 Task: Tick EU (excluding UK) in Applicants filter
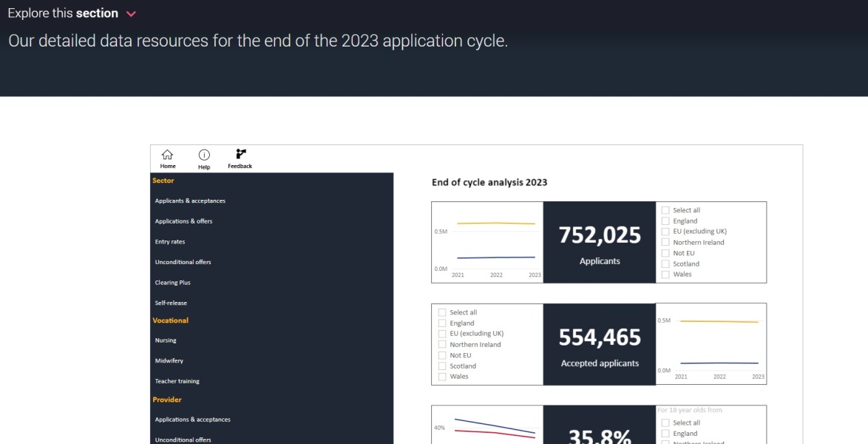(665, 231)
